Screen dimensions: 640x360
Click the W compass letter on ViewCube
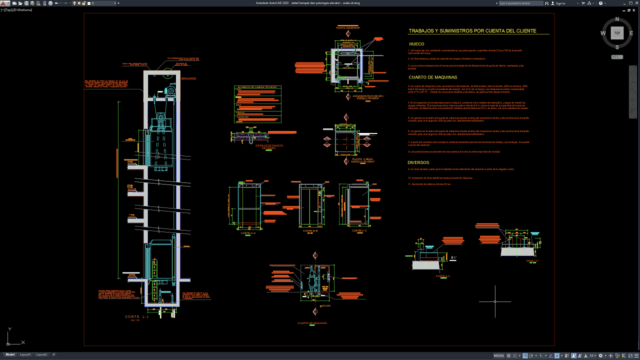[603, 33]
